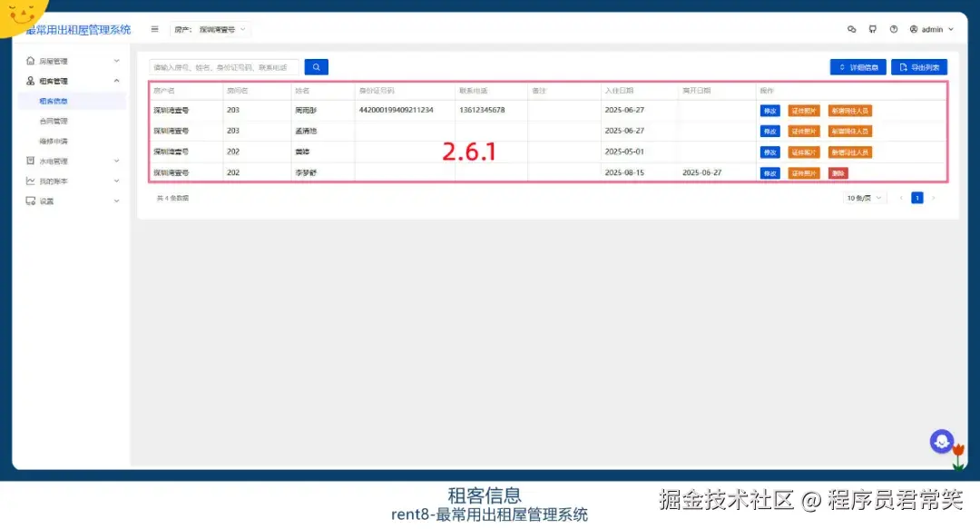Click the floating customer-service icon bottom right

click(x=943, y=440)
